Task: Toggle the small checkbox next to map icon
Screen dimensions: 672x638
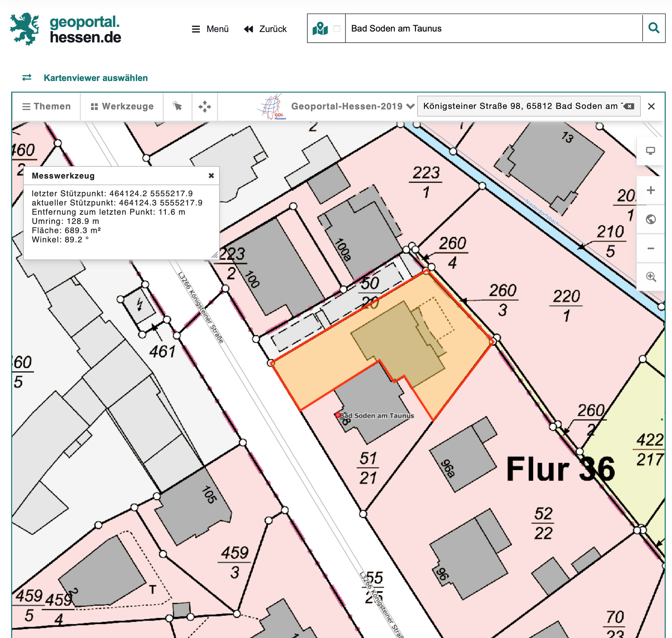Action: point(337,29)
